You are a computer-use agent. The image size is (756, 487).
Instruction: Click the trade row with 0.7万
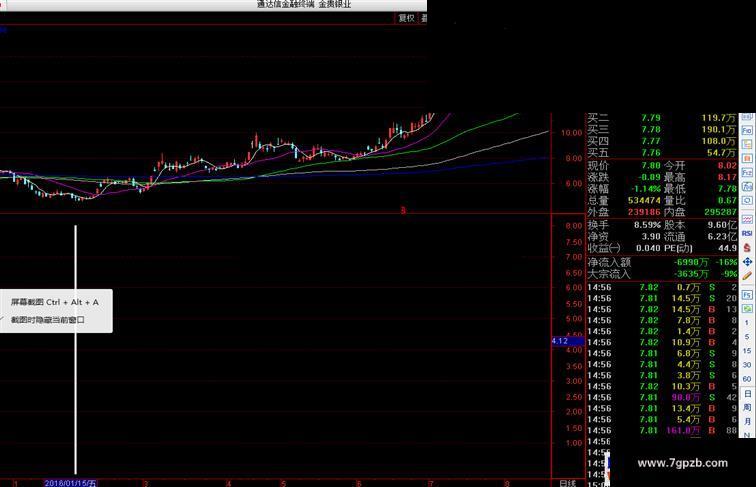coord(662,287)
